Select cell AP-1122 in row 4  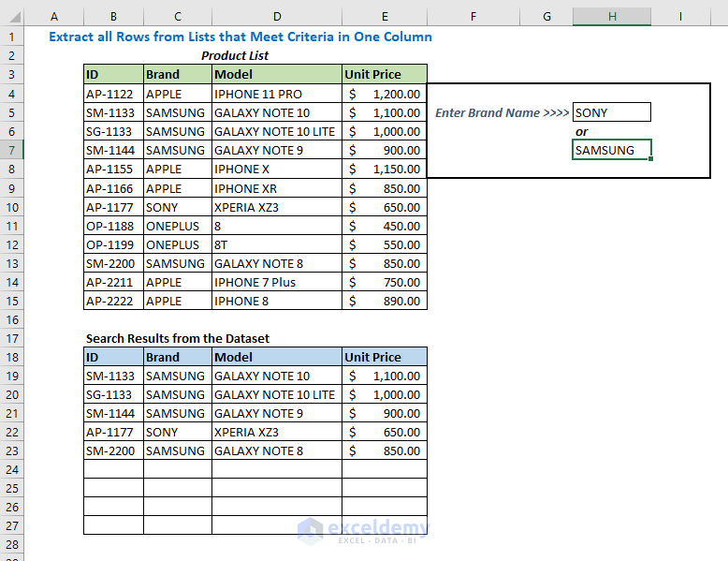tap(114, 94)
